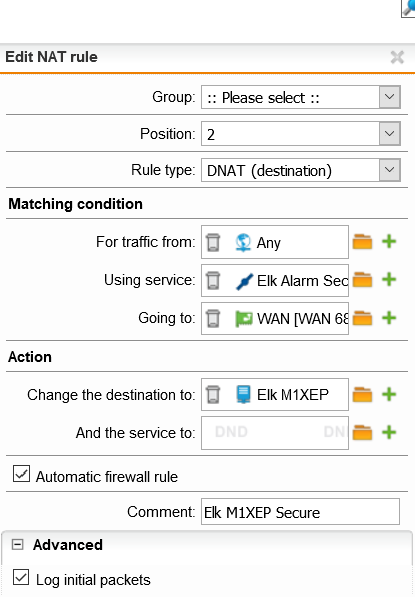This screenshot has height=597, width=415.
Task: Delete Elk M1XEP destination host
Action: click(213, 394)
